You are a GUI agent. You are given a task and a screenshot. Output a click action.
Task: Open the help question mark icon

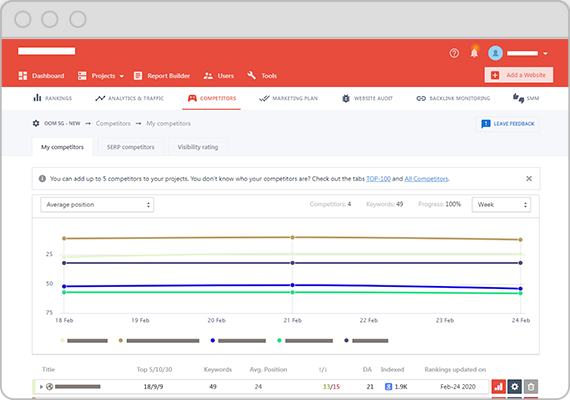(x=454, y=53)
